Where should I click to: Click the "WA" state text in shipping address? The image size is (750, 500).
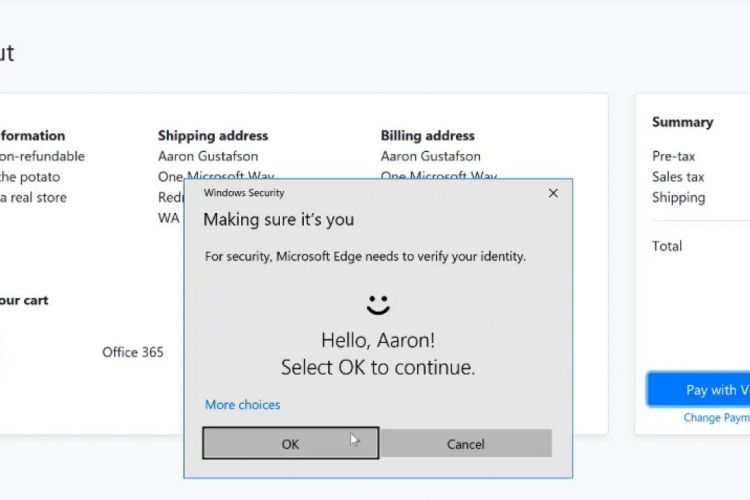(x=169, y=218)
